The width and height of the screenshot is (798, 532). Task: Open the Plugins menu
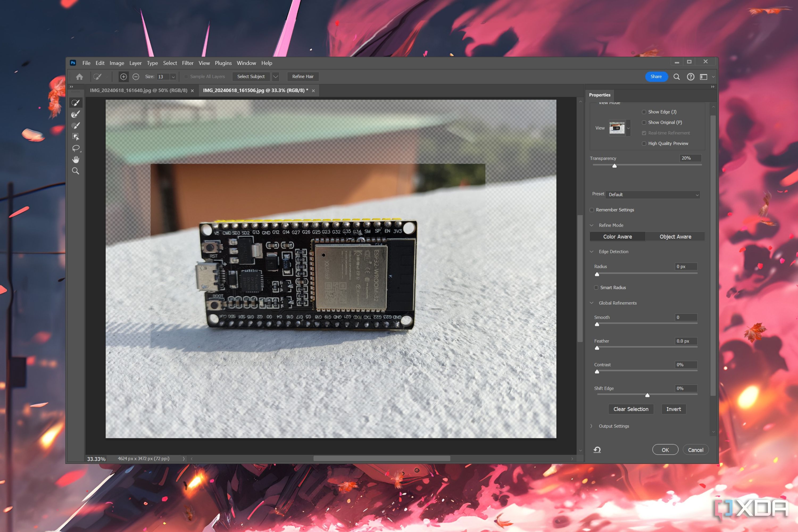223,63
